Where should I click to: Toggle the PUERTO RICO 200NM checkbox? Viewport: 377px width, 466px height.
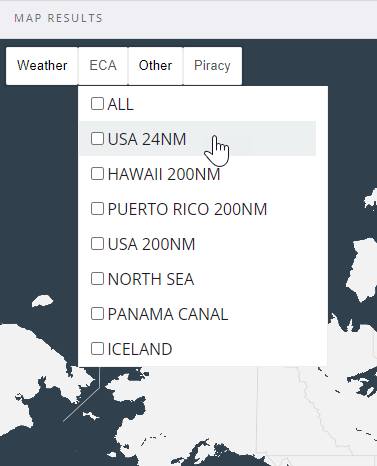[x=97, y=209]
